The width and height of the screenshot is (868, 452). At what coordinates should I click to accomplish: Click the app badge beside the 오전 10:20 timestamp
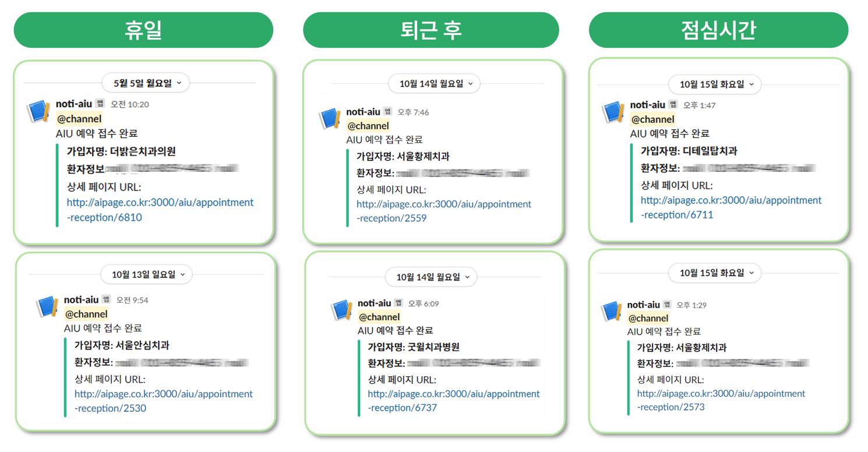tap(100, 104)
